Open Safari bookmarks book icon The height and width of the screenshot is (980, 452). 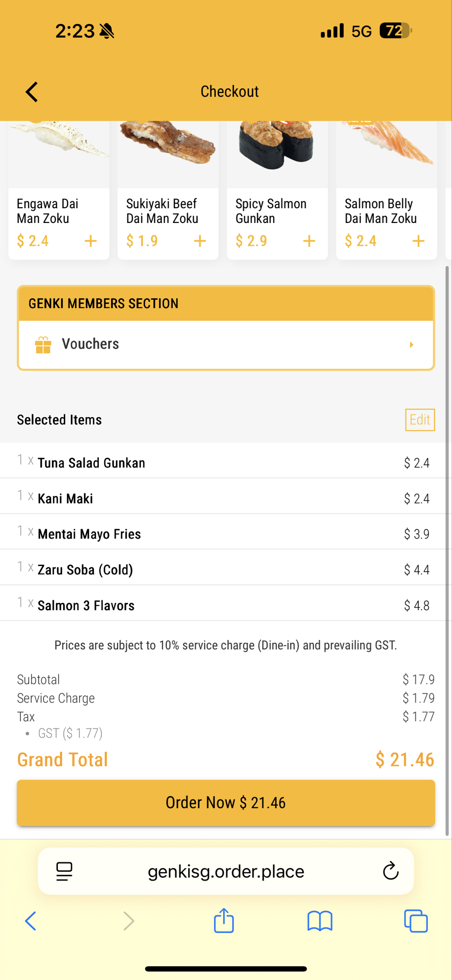pyautogui.click(x=320, y=921)
